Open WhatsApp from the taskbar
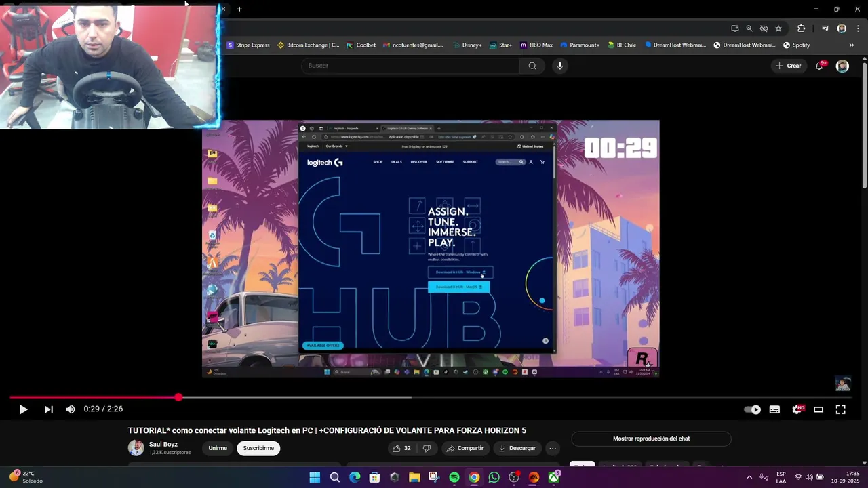Screen dimensions: 868x488 (x=494, y=477)
